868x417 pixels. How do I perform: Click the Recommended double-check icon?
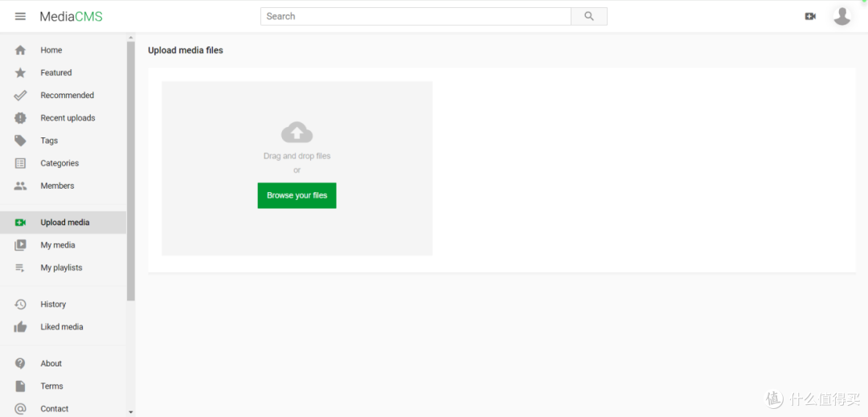20,95
